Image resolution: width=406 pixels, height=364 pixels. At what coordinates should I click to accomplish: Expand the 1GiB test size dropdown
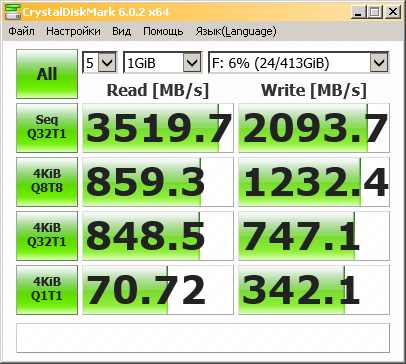[163, 62]
